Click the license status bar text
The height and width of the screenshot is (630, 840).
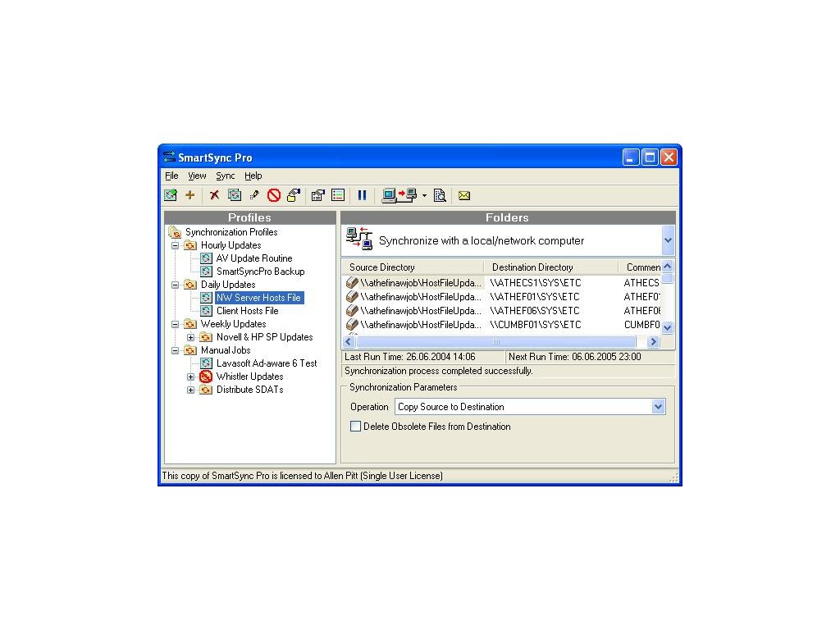[x=302, y=476]
